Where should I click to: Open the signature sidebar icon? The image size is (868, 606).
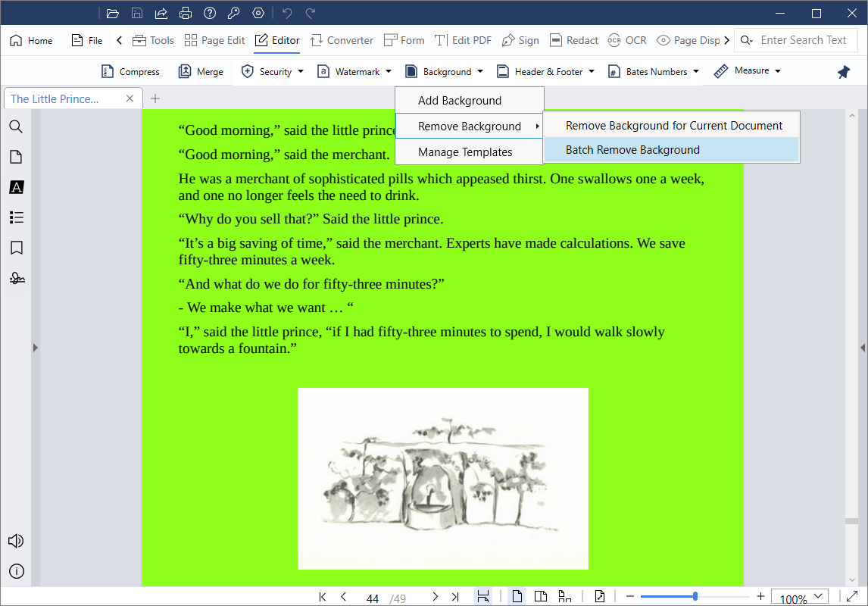click(x=17, y=278)
